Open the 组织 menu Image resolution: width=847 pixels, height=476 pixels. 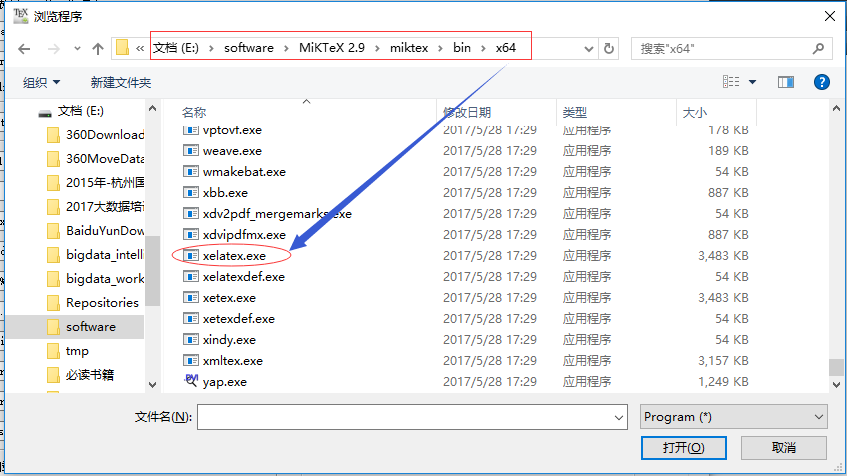(x=41, y=83)
